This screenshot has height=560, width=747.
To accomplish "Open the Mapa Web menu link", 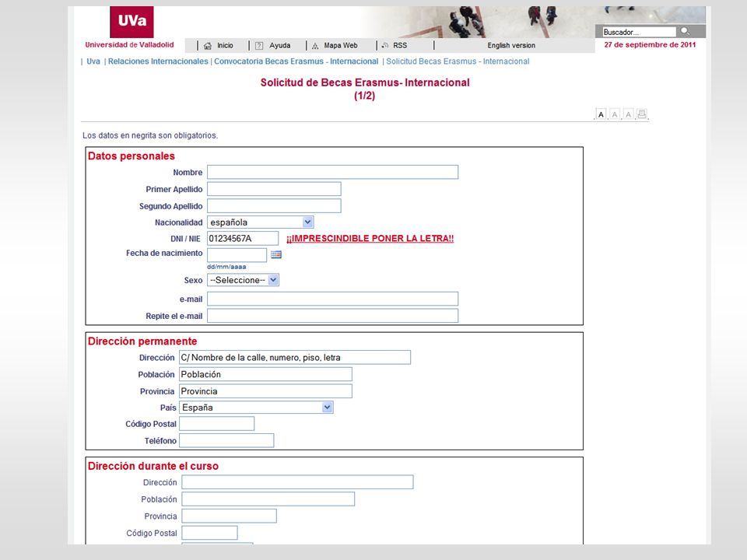I will click(x=341, y=46).
